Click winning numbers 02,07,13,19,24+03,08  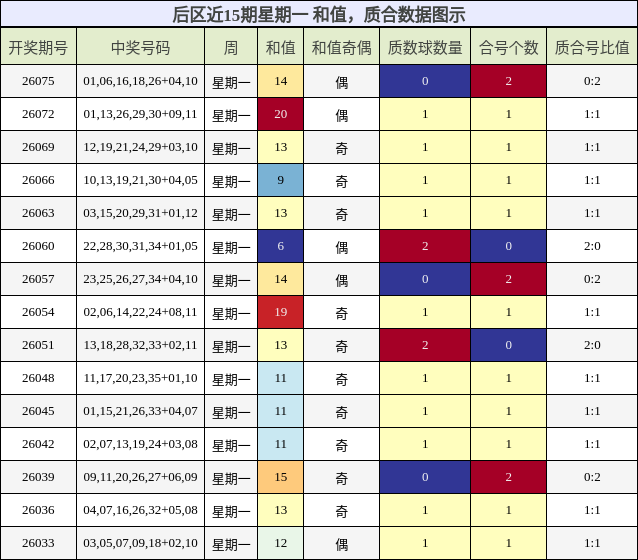coord(140,444)
